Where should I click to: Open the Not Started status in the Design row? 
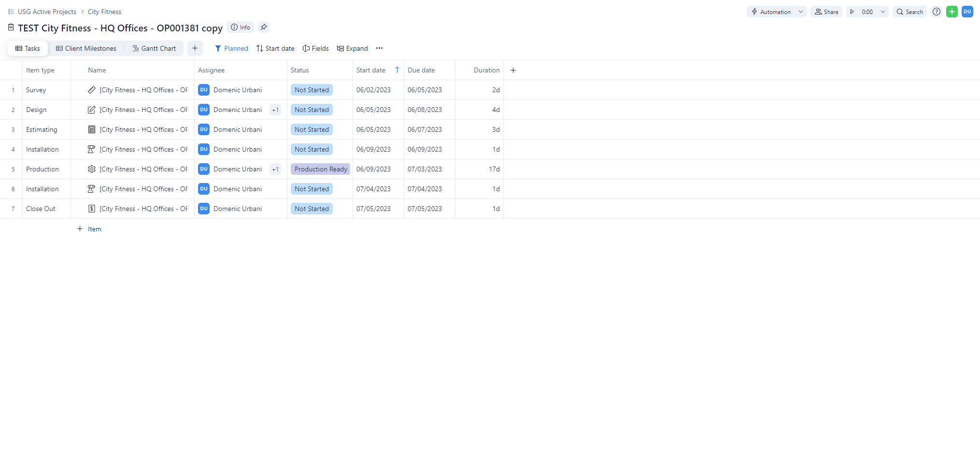pos(312,110)
